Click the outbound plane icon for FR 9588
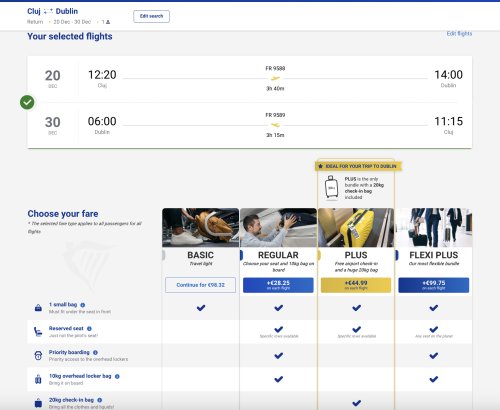This screenshot has height=410, width=500. [275, 78]
